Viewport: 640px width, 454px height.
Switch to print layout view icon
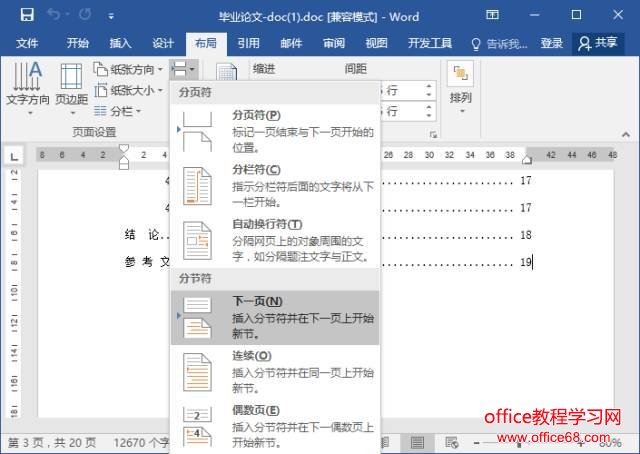point(417,443)
